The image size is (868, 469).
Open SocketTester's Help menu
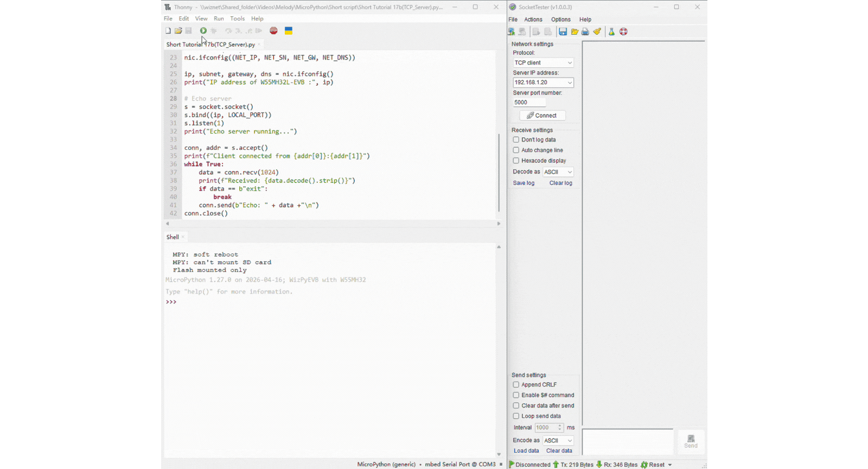click(585, 20)
